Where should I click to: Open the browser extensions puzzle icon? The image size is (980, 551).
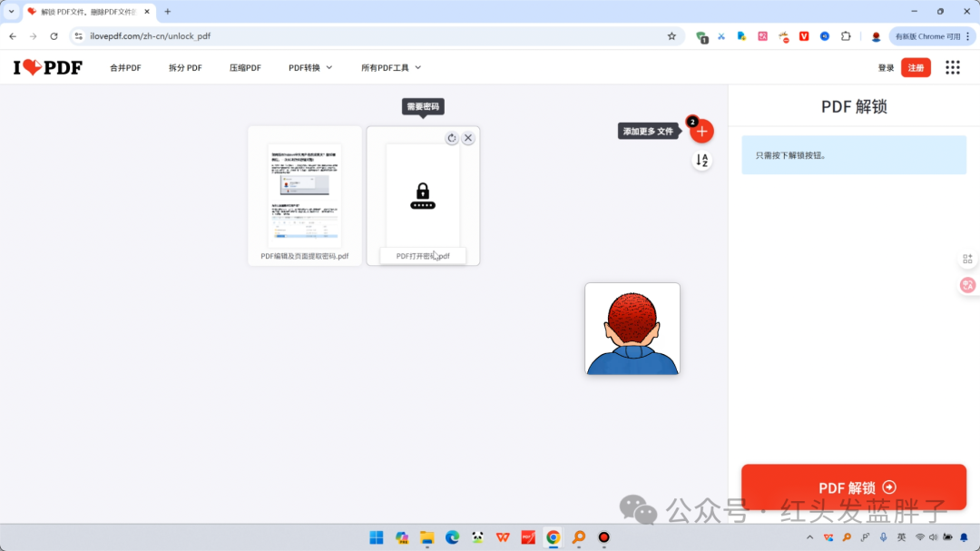click(x=846, y=36)
